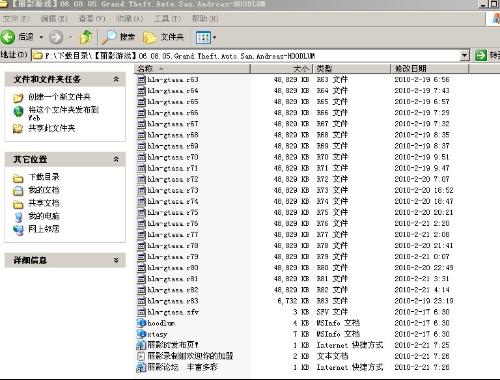Open 共享文档 in Other Places
Image resolution: width=500 pixels, height=380 pixels.
click(x=44, y=203)
